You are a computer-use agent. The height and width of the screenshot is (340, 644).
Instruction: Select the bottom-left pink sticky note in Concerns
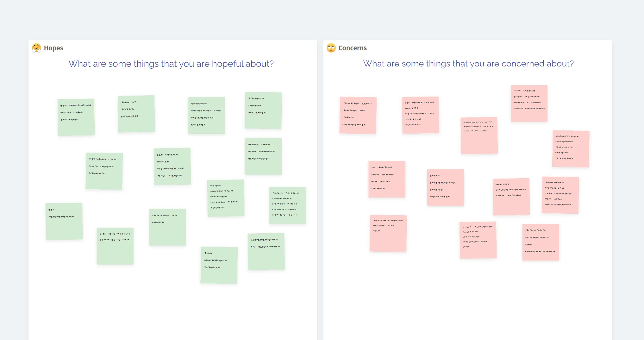point(388,234)
